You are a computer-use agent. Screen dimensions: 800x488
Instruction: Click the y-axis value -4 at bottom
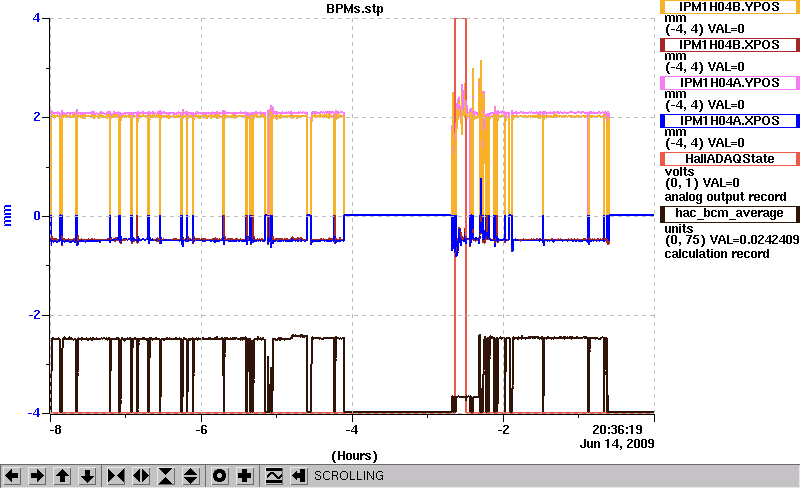click(x=34, y=413)
